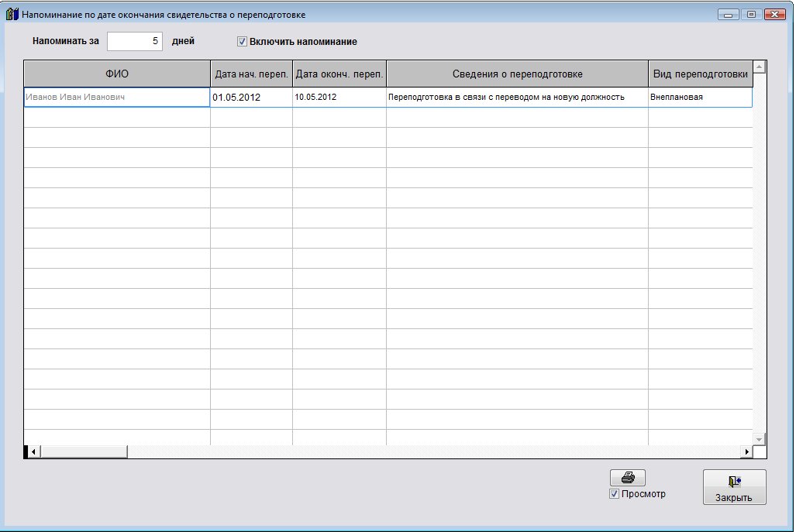Select the 10.05.2012 end date cell
This screenshot has height=532, width=796.
coord(339,97)
